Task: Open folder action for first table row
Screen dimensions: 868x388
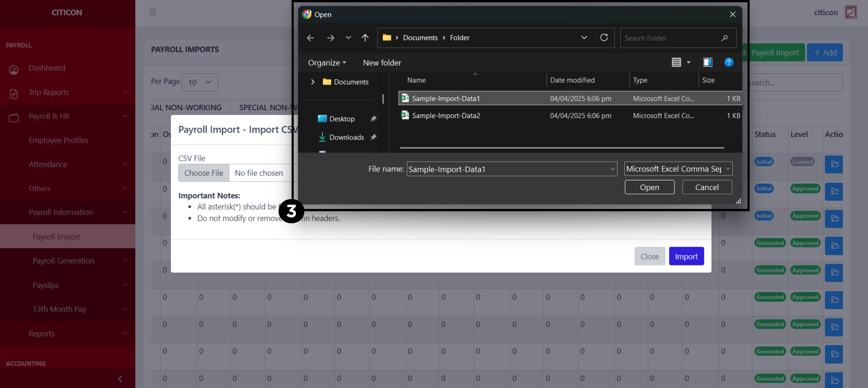Action: point(834,164)
